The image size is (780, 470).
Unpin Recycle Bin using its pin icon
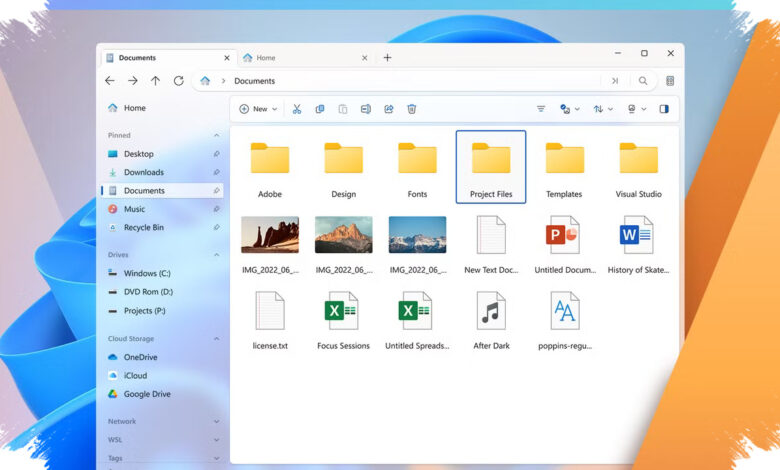[216, 227]
